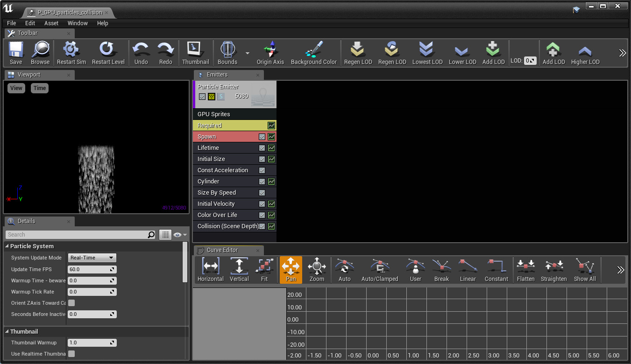The width and height of the screenshot is (631, 364).
Task: Toggle the Origin Axis icon
Action: coord(270,50)
